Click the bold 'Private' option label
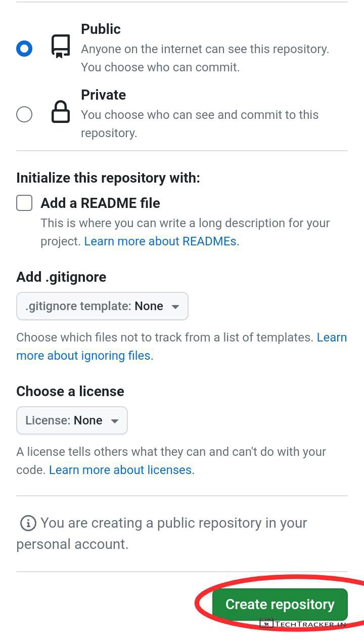The image size is (364, 642). pyautogui.click(x=103, y=95)
